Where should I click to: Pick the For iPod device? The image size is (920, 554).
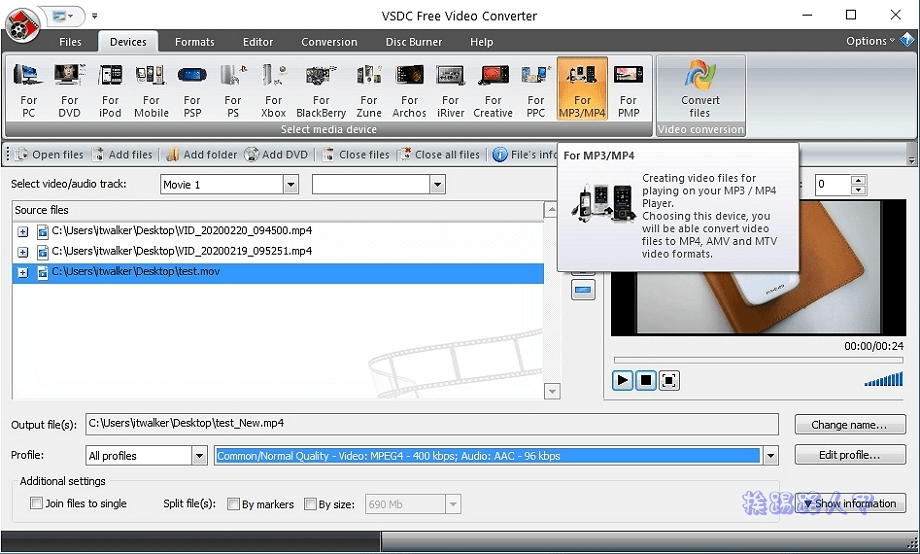click(110, 90)
